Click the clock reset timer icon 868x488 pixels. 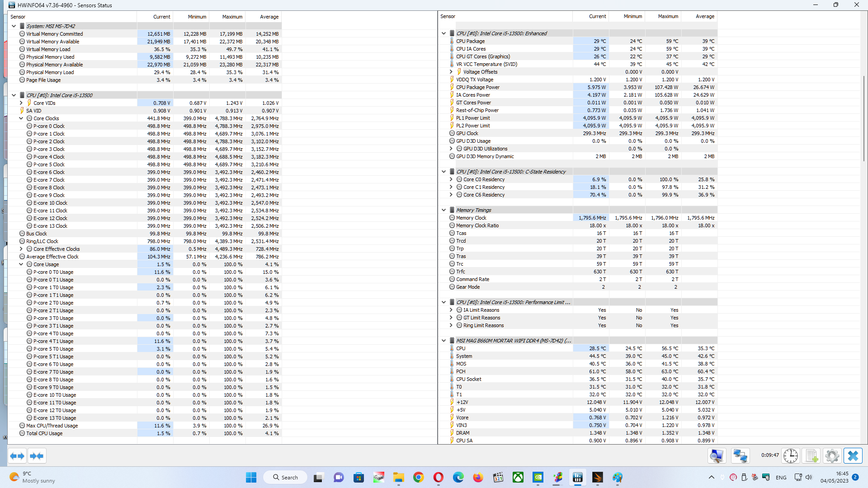coord(790,456)
